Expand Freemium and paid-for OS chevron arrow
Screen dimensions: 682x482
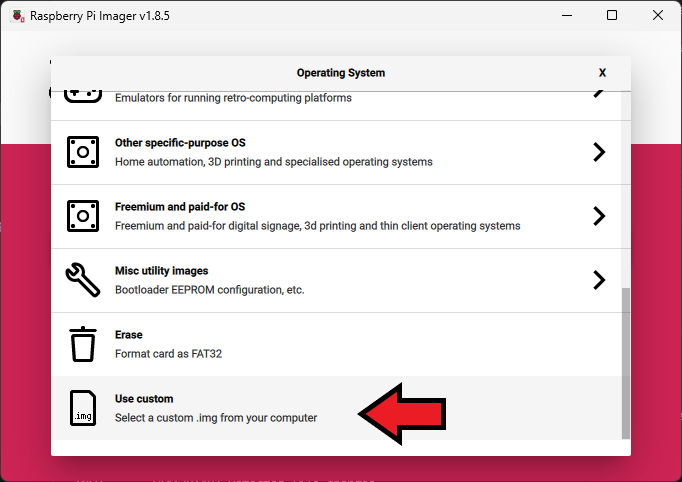tap(598, 216)
